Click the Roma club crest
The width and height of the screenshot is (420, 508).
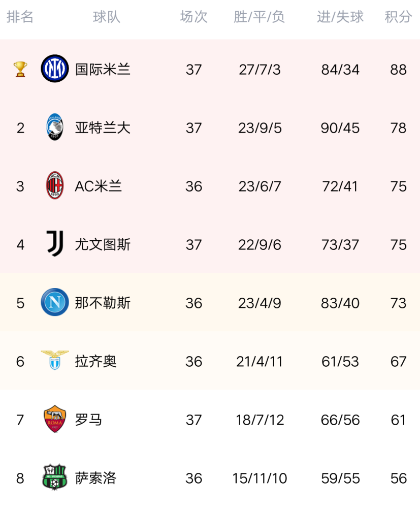click(55, 419)
